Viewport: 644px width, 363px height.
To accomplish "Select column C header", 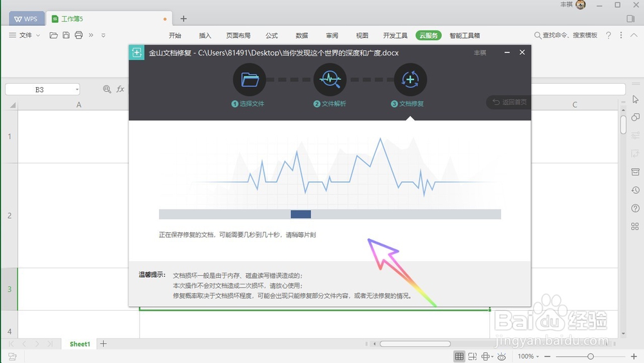I will click(574, 104).
